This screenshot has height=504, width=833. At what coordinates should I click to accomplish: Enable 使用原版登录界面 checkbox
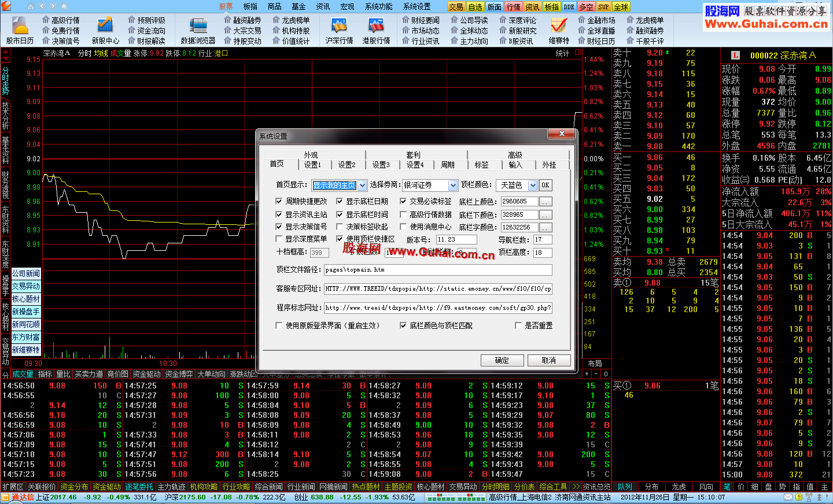point(279,325)
